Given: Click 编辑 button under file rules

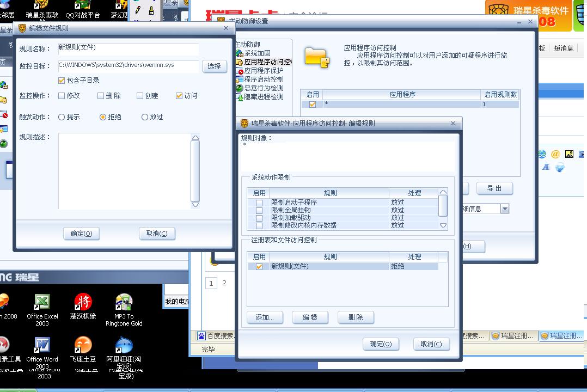Looking at the screenshot, I should pos(310,317).
